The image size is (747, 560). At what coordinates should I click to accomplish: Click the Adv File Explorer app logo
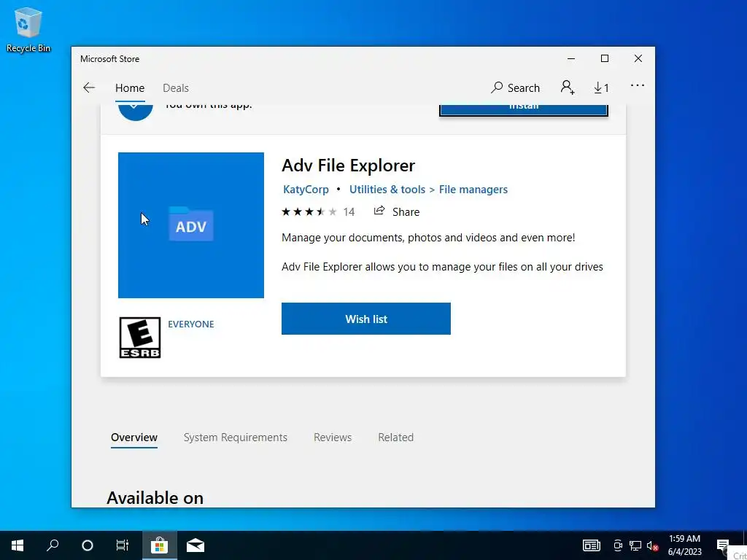[191, 225]
